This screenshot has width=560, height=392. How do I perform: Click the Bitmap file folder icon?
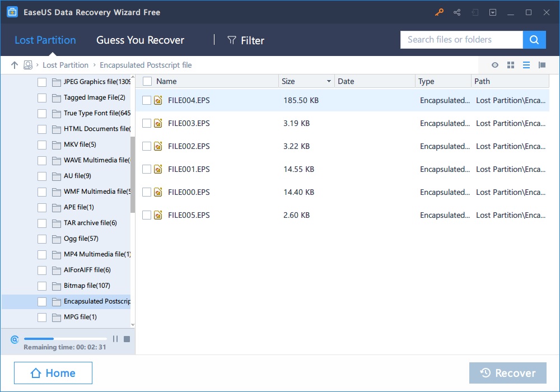point(57,286)
